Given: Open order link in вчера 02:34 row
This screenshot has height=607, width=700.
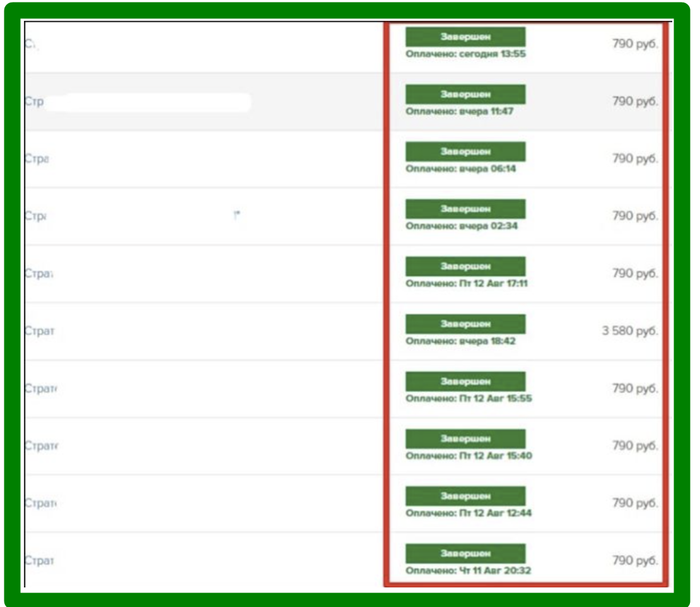Looking at the screenshot, I should [x=35, y=216].
